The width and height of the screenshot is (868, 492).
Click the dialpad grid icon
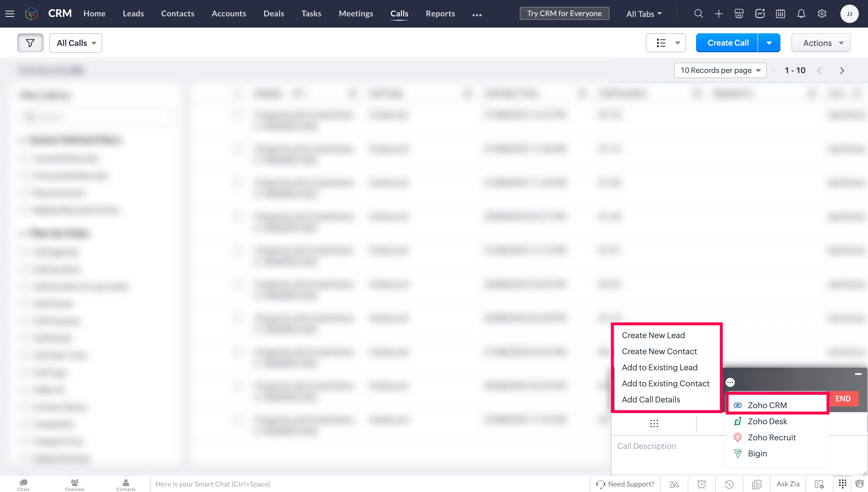click(654, 423)
